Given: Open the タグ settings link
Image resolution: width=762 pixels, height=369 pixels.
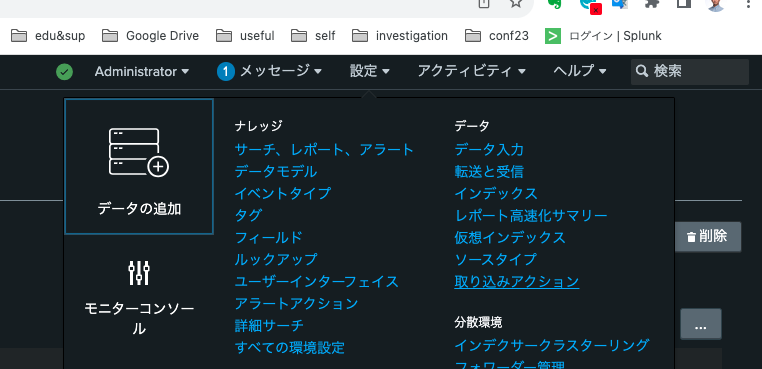Looking at the screenshot, I should (248, 215).
